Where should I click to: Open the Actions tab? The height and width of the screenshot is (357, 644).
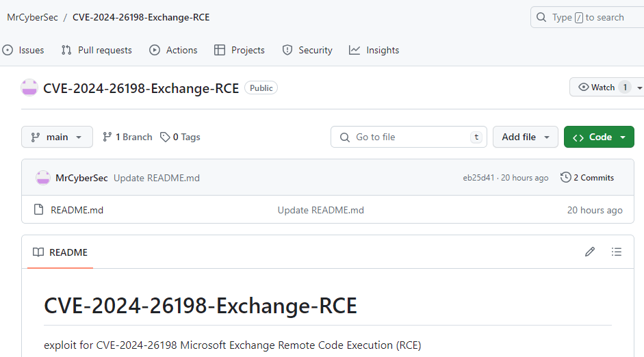(173, 50)
